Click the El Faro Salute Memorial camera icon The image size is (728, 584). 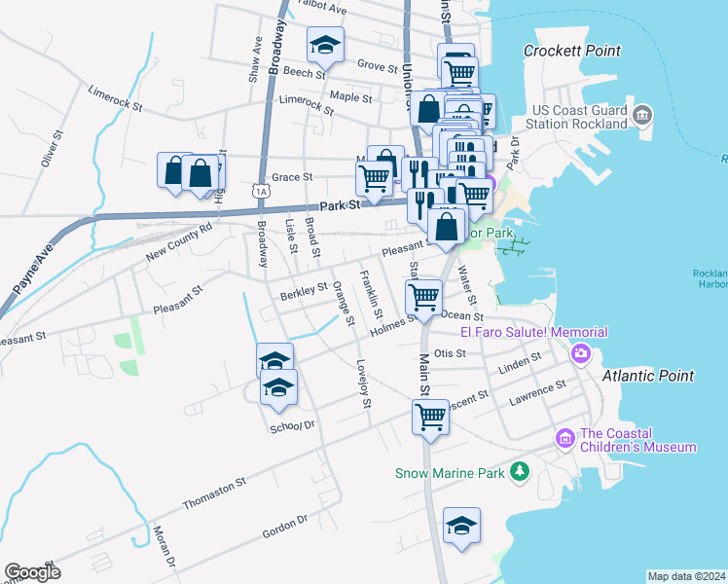[581, 352]
